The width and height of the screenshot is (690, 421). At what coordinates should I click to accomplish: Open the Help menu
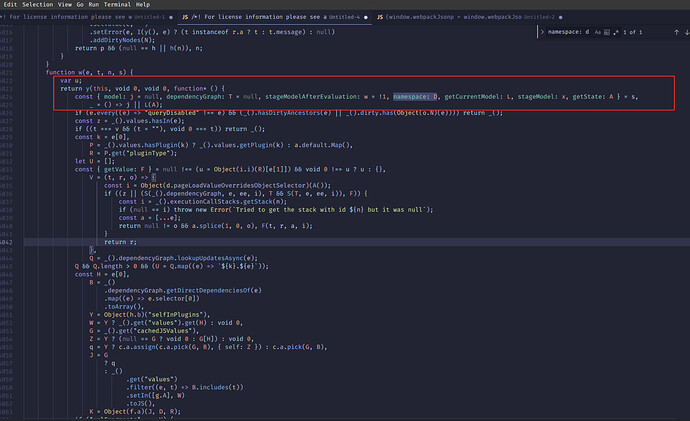point(143,4)
